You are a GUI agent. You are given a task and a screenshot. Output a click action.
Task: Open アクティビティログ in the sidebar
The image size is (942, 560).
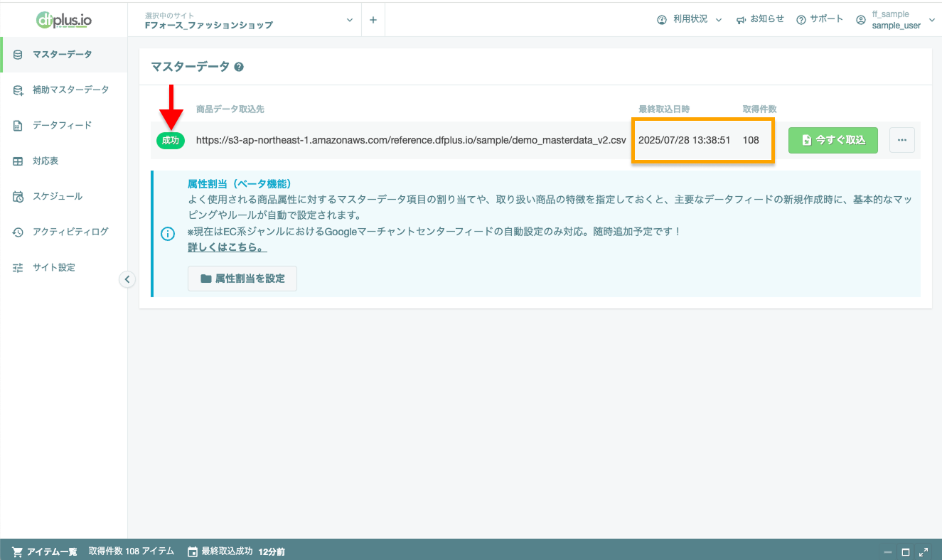(64, 232)
